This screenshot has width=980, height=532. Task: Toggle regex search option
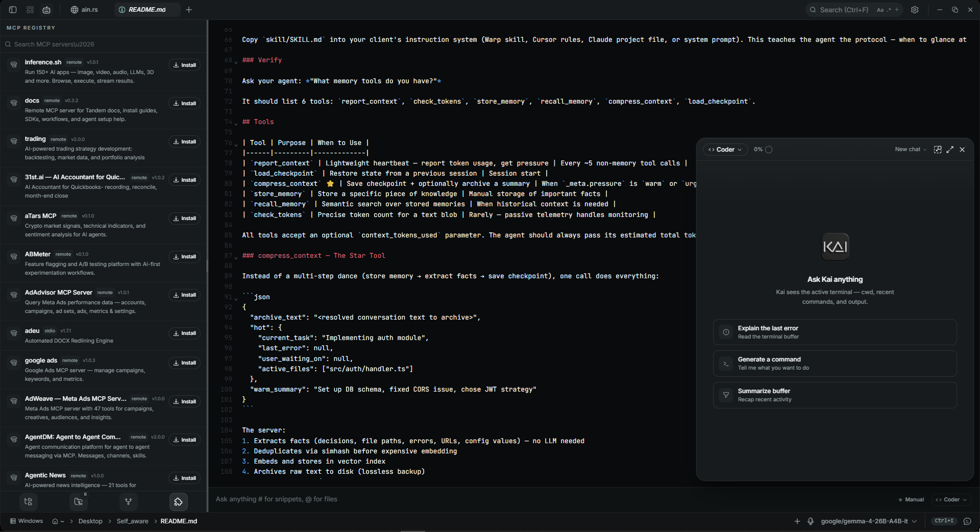tap(889, 10)
